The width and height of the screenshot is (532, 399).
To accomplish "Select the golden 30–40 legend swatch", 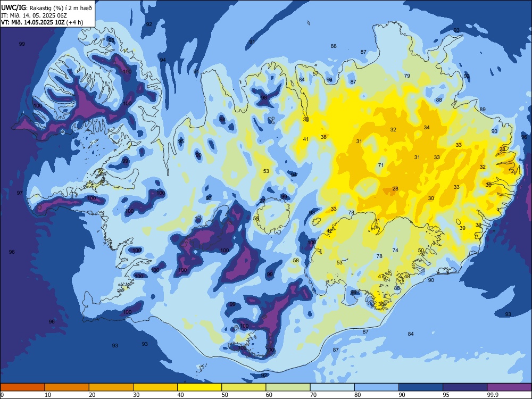I will 155,387.
